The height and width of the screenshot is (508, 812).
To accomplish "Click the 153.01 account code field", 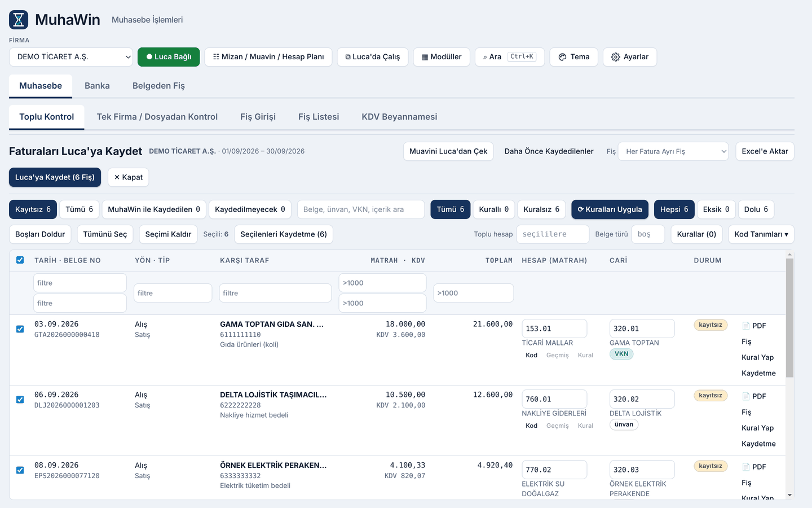I will coord(554,329).
